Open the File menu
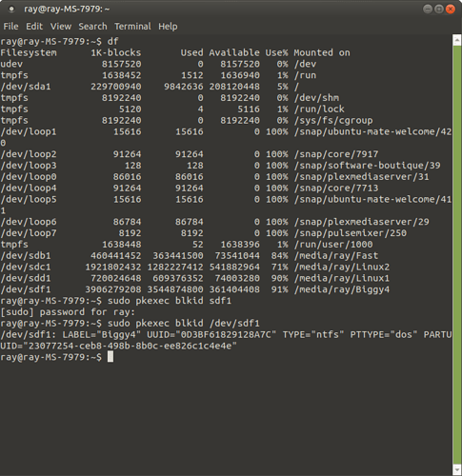 click(x=10, y=27)
